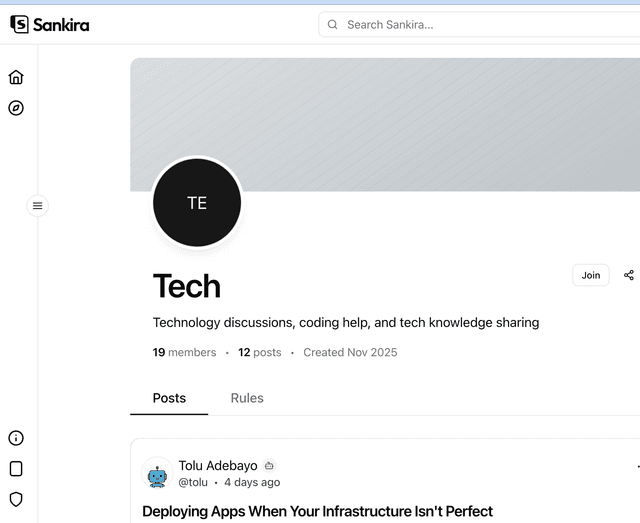Click the community banner image
Screen dimensions: 640x523
tap(385, 125)
